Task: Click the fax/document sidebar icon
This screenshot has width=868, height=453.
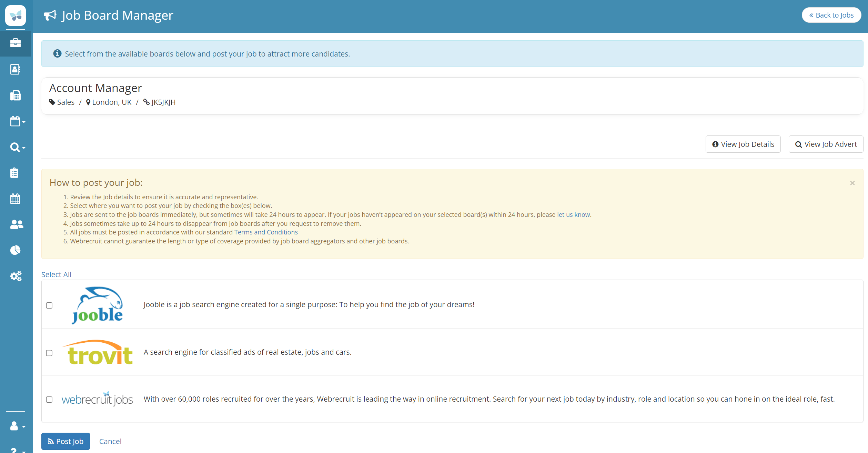Action: click(x=16, y=95)
